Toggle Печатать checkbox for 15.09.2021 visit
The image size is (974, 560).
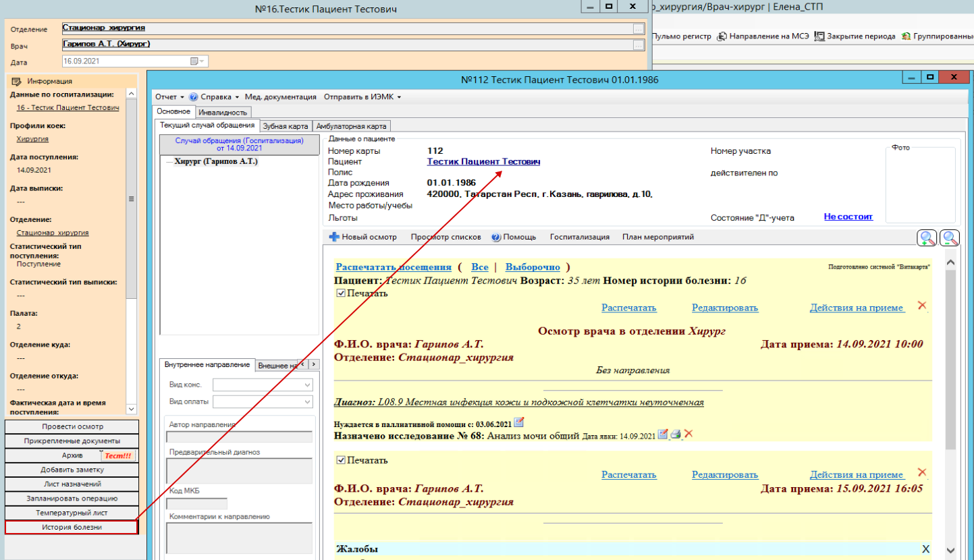[340, 461]
